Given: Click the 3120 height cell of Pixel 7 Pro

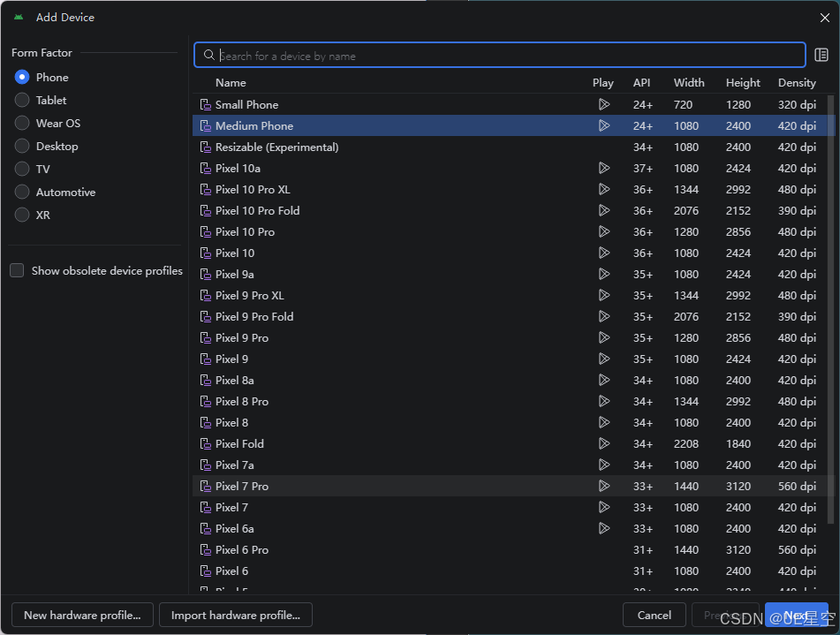Looking at the screenshot, I should coord(738,486).
